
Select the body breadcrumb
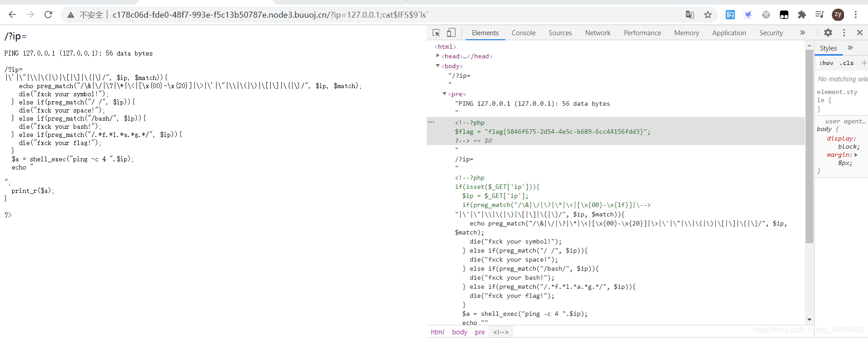459,332
